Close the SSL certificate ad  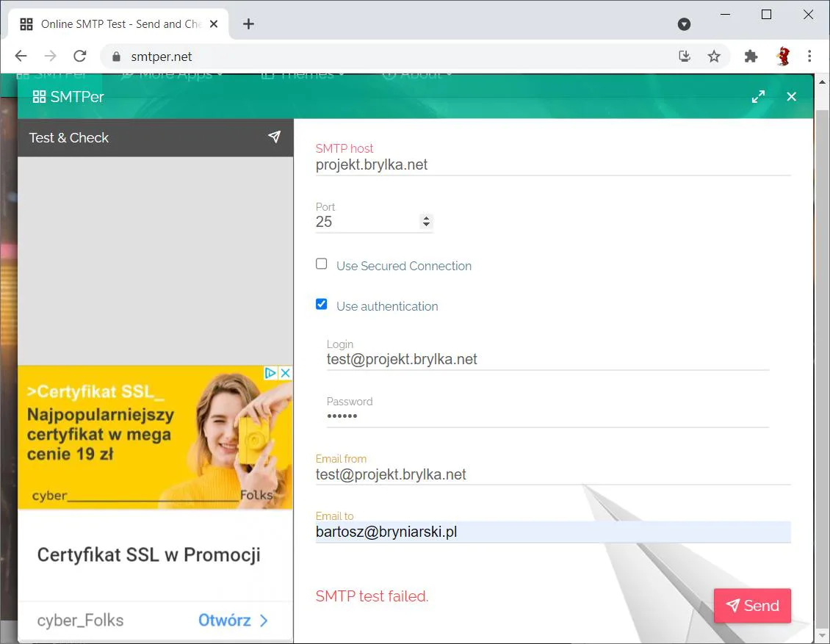click(x=285, y=373)
